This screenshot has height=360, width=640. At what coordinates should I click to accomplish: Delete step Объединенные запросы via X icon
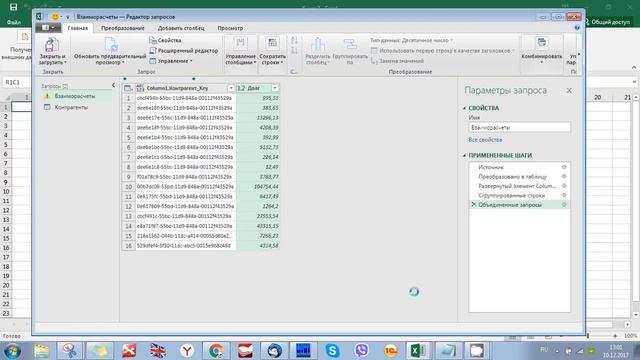(x=473, y=204)
